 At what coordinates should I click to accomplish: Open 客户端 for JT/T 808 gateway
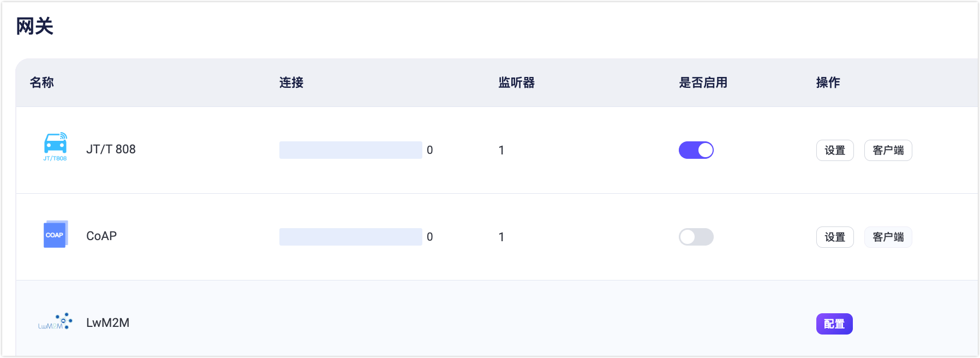coord(888,150)
